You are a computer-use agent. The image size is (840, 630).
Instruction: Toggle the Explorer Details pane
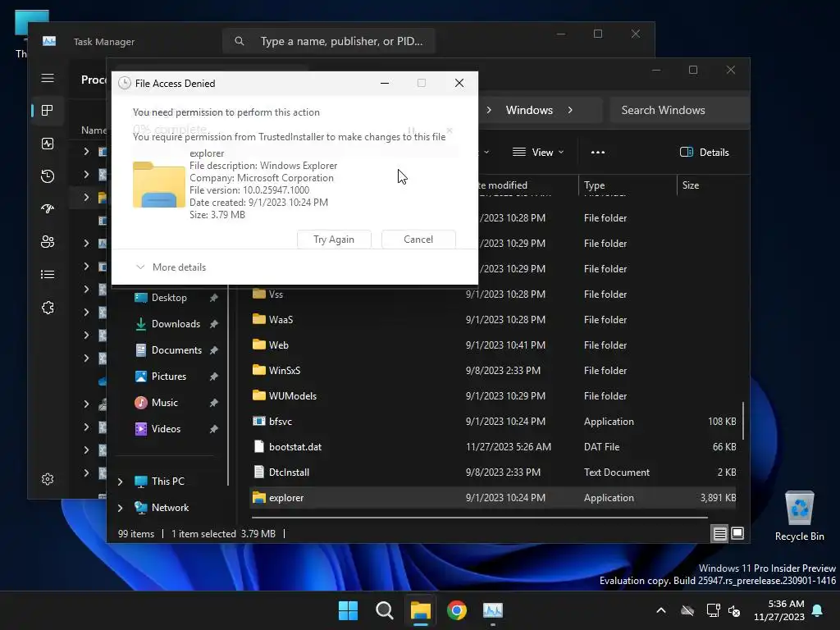pyautogui.click(x=705, y=153)
